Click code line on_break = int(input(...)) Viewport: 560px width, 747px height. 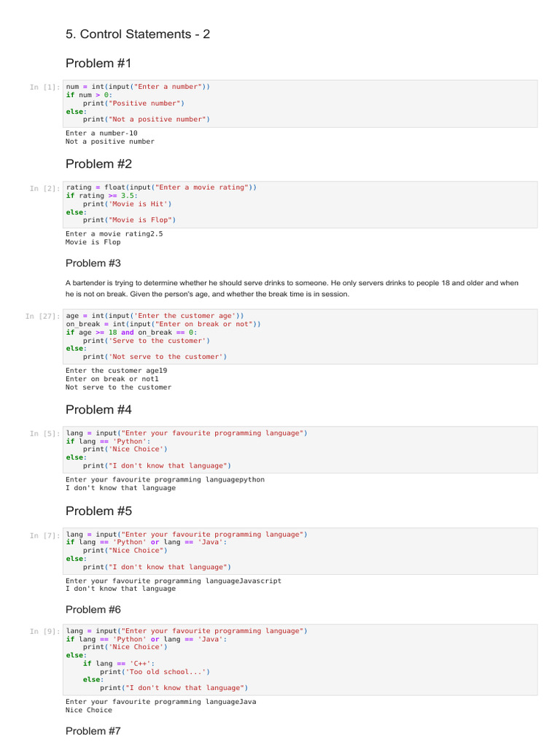pyautogui.click(x=163, y=324)
